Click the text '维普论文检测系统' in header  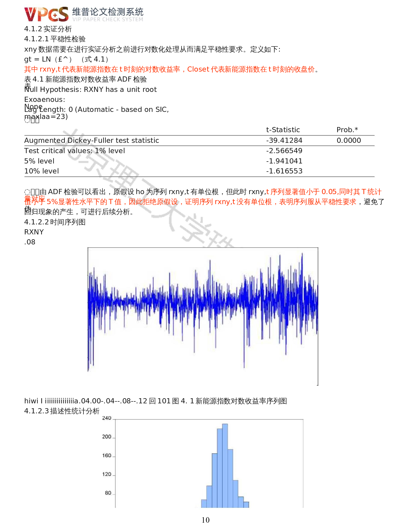point(108,12)
